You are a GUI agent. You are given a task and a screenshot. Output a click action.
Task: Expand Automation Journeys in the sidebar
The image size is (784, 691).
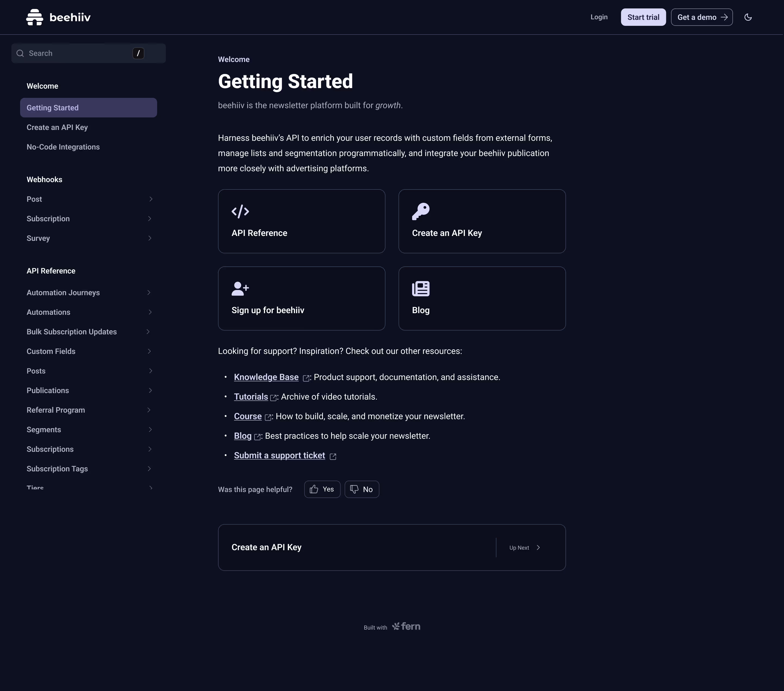[x=149, y=292]
